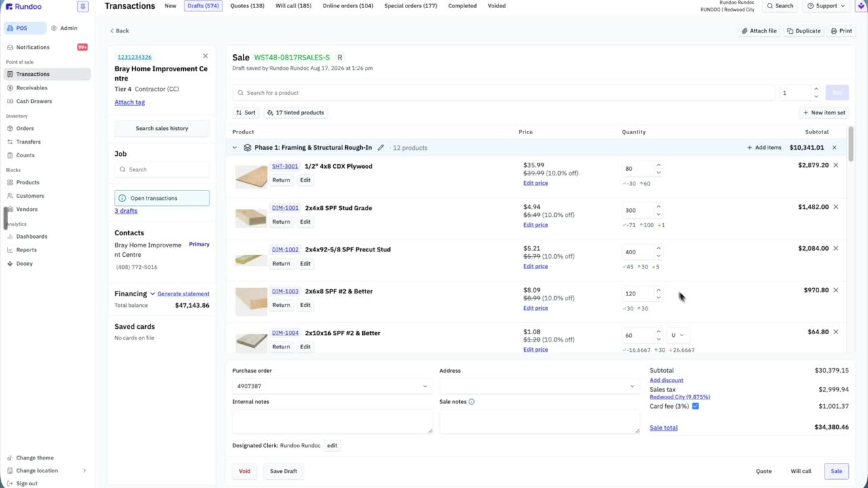
Task: Remove the 2x4x92-5/8 Precut Stud line
Action: pyautogui.click(x=835, y=249)
